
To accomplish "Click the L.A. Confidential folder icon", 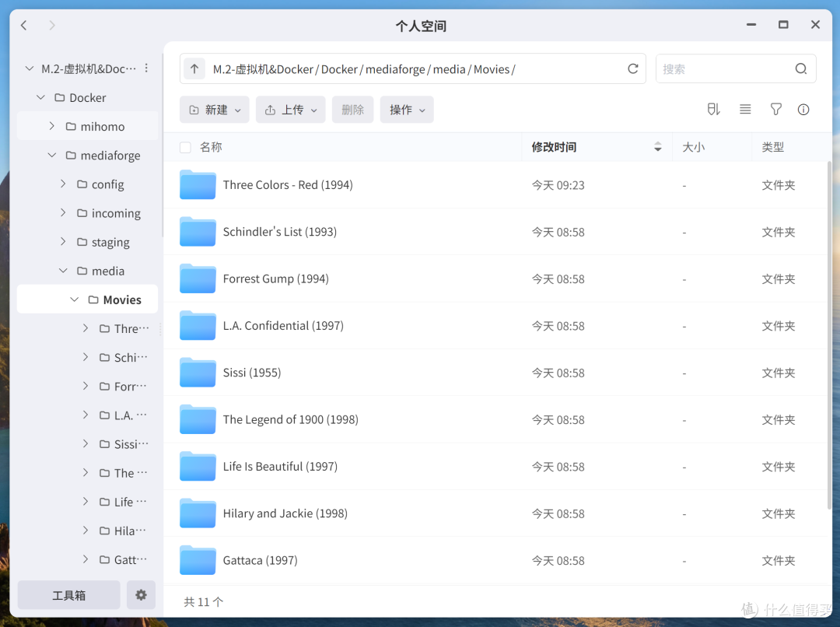I will [198, 325].
